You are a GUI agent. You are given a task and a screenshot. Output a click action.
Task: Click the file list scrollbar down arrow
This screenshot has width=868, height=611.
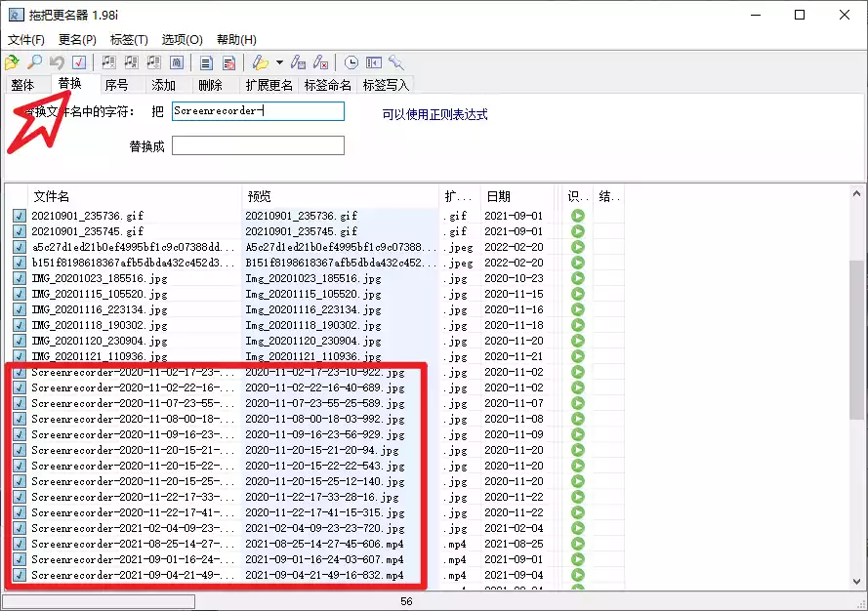[x=856, y=581]
